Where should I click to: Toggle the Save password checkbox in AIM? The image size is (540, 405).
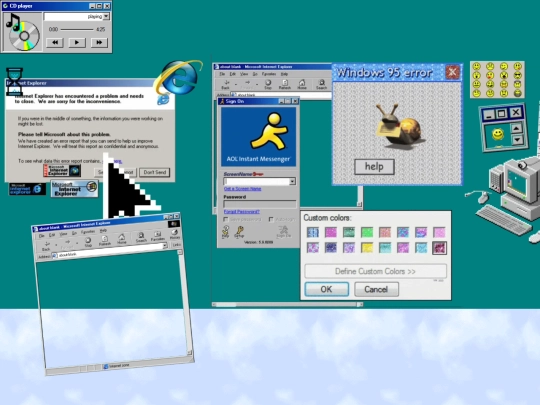(x=226, y=219)
